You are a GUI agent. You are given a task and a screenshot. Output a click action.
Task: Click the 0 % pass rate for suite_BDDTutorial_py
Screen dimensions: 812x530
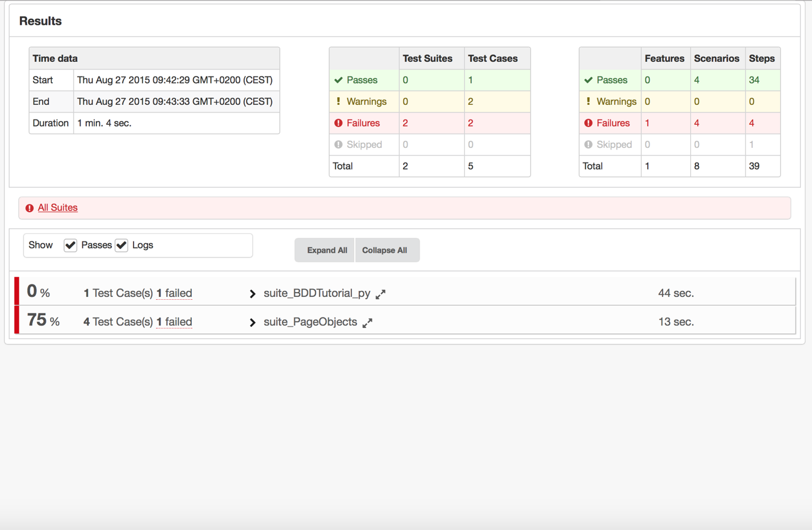pos(38,291)
